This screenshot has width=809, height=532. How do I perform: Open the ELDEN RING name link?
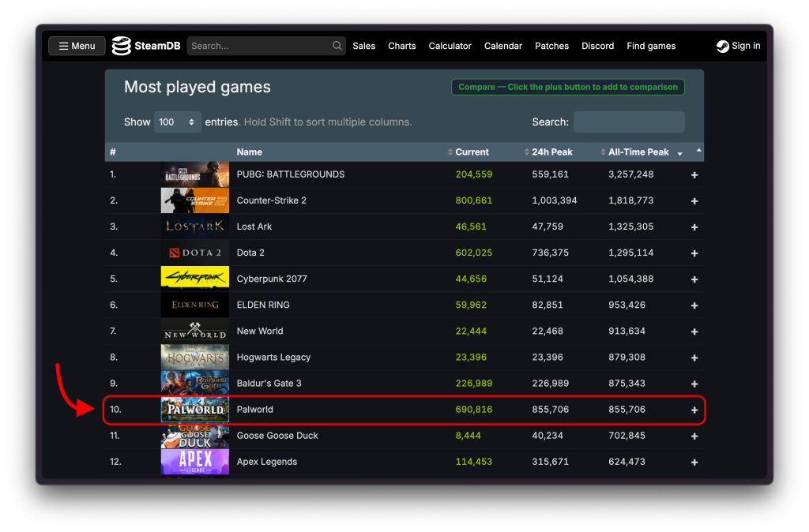tap(263, 305)
